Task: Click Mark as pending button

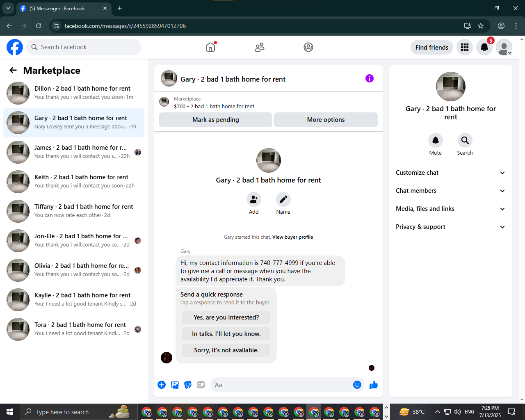Action: 216,120
